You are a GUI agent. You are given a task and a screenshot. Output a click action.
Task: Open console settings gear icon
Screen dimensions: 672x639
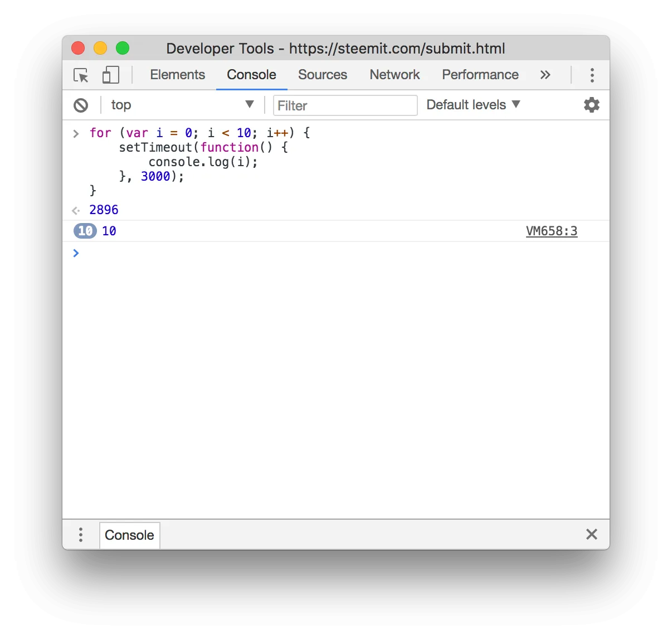point(591,105)
